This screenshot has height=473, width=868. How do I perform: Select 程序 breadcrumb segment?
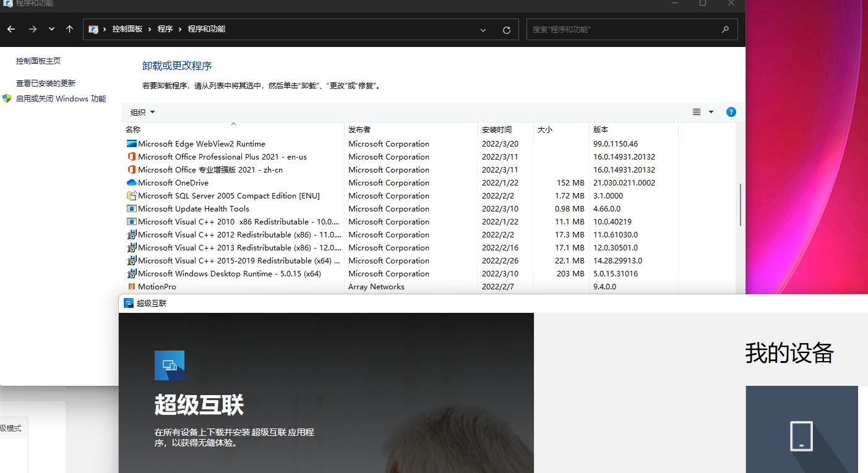pos(165,29)
